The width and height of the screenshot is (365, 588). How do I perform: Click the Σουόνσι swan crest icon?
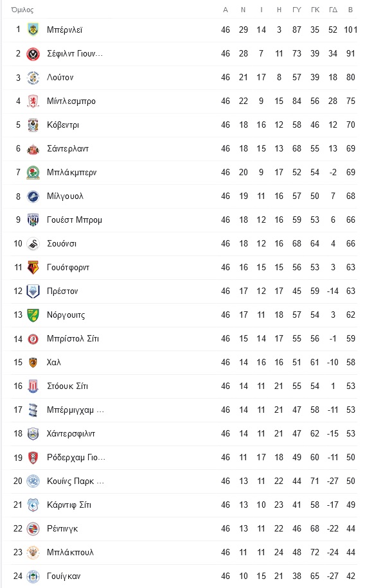point(33,243)
